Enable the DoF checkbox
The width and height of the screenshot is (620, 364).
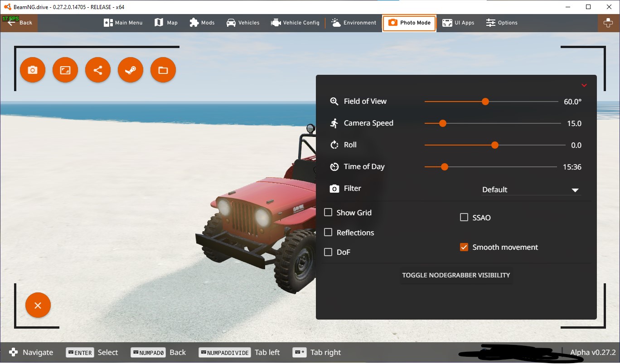point(328,252)
